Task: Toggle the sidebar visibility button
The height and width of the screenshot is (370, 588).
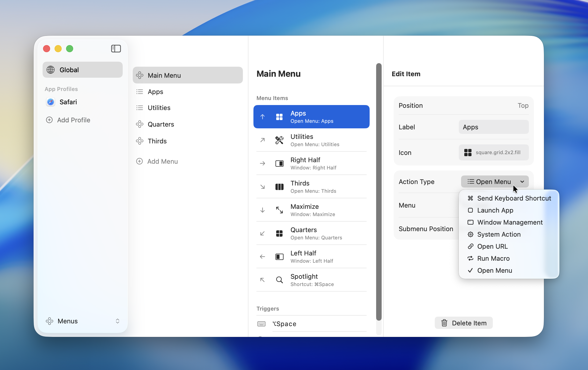Action: coord(116,48)
